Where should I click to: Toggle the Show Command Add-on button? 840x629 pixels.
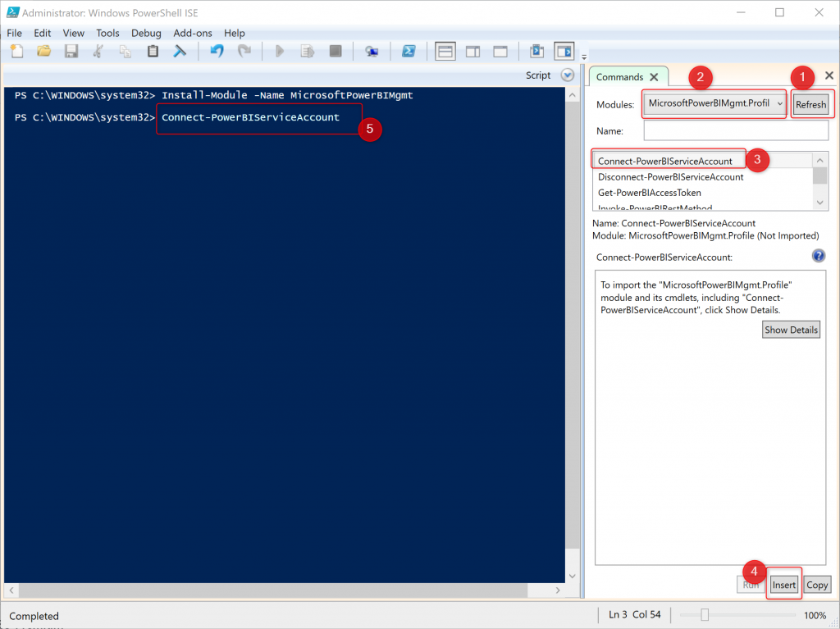pos(564,51)
